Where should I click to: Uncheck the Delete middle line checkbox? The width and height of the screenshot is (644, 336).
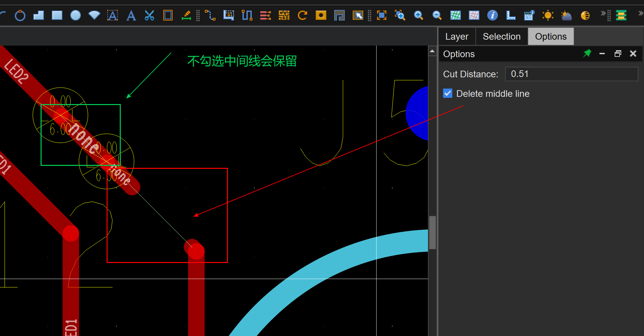tap(448, 93)
